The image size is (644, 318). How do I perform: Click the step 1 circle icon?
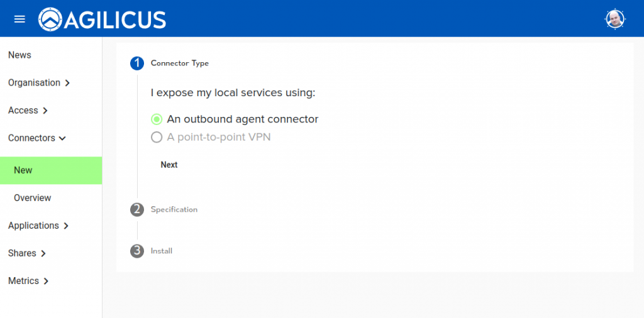pyautogui.click(x=137, y=63)
